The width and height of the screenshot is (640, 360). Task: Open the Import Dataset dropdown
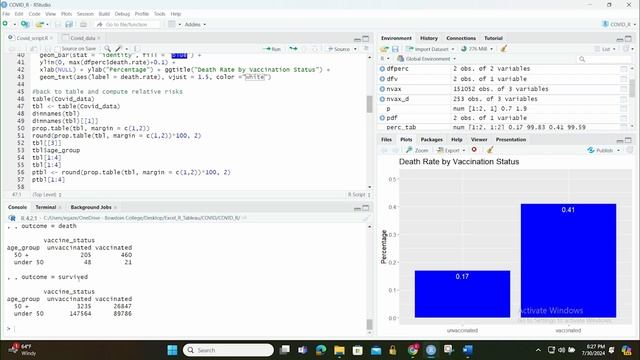point(430,49)
